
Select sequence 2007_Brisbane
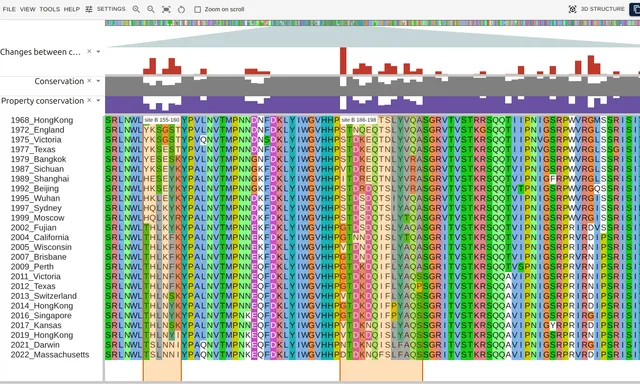[x=39, y=257]
